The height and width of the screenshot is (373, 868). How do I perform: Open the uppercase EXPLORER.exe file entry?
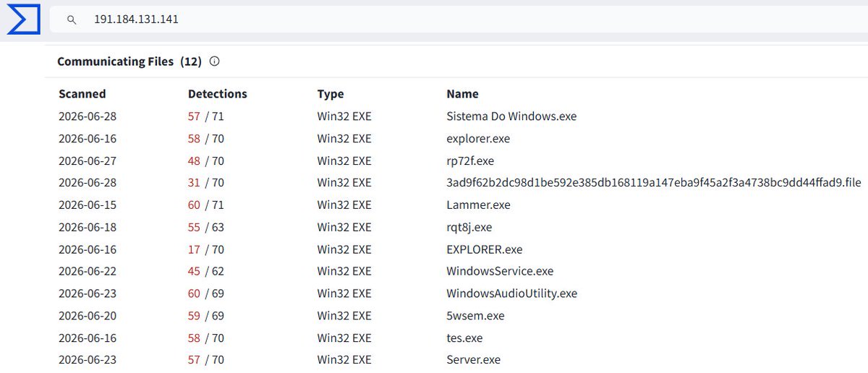[485, 250]
